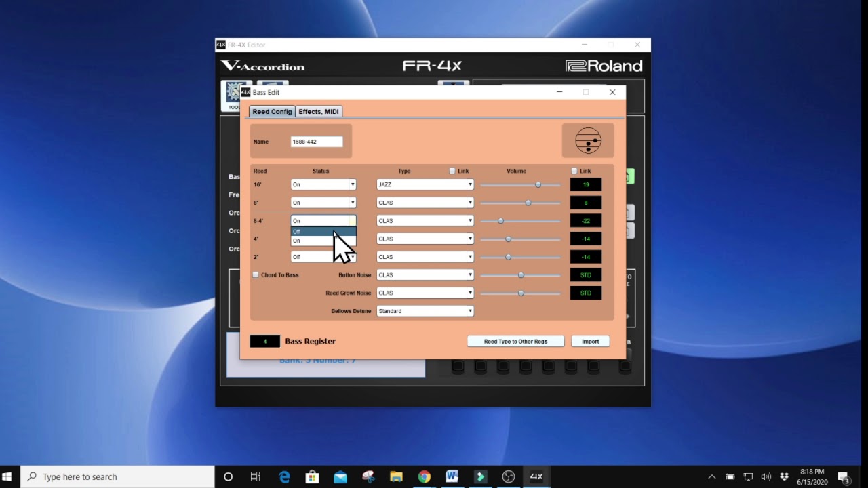Open the 16' reed Status dropdown
The width and height of the screenshot is (868, 488).
tap(323, 184)
